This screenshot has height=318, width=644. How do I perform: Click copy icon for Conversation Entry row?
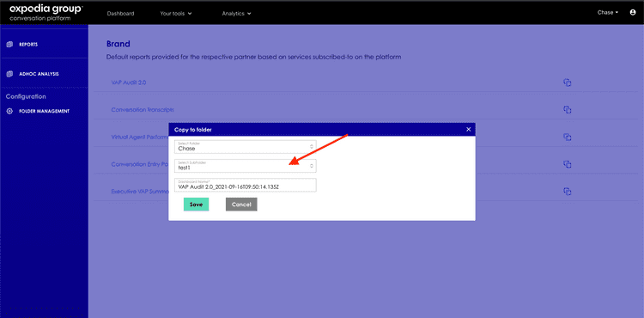[568, 164]
